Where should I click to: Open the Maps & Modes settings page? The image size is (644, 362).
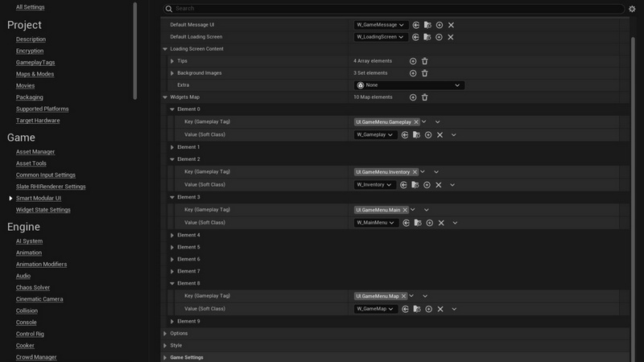point(35,74)
